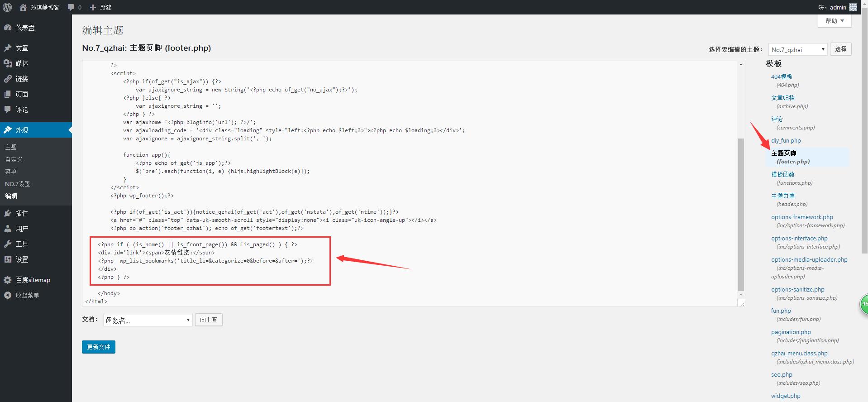Click 新建 in the admin bar
Viewport: 868px width, 402px height.
pos(106,7)
